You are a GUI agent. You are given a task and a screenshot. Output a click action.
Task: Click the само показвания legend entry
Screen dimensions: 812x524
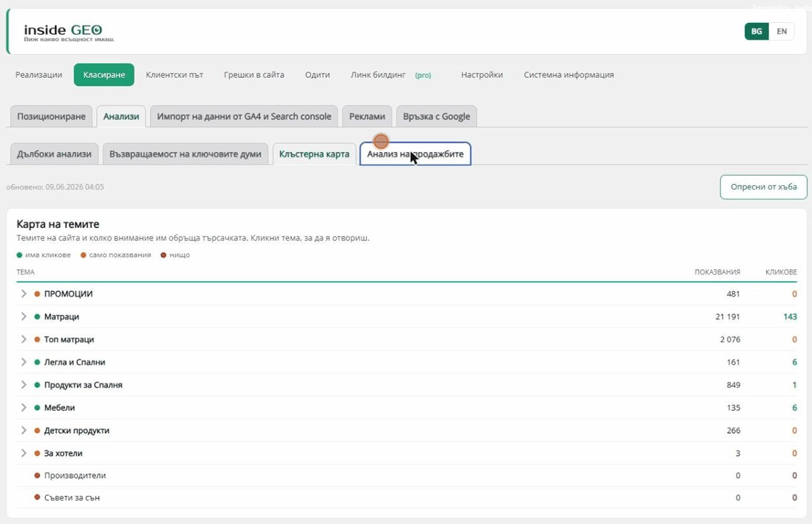click(115, 255)
